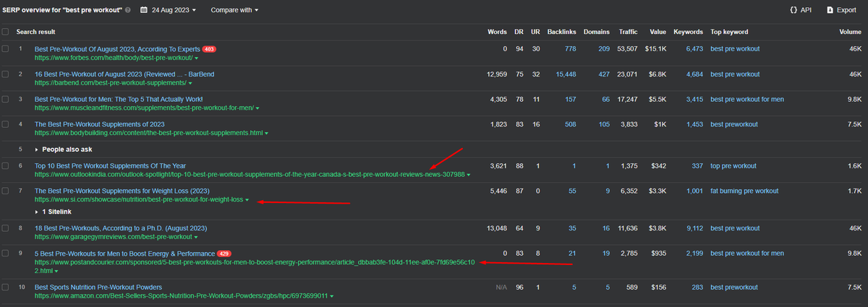Open the Forbes Best Pre-Workout Of August title
The width and height of the screenshot is (868, 307).
click(x=117, y=49)
